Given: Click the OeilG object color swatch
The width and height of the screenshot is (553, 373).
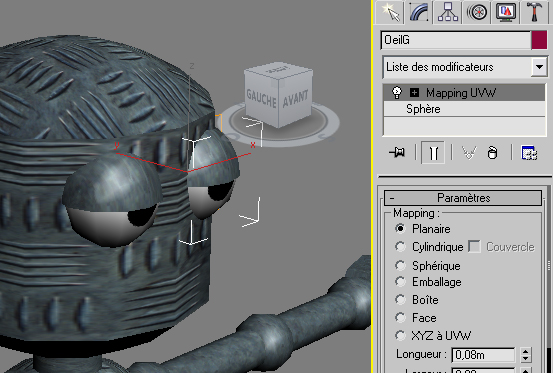Looking at the screenshot, I should click(539, 40).
